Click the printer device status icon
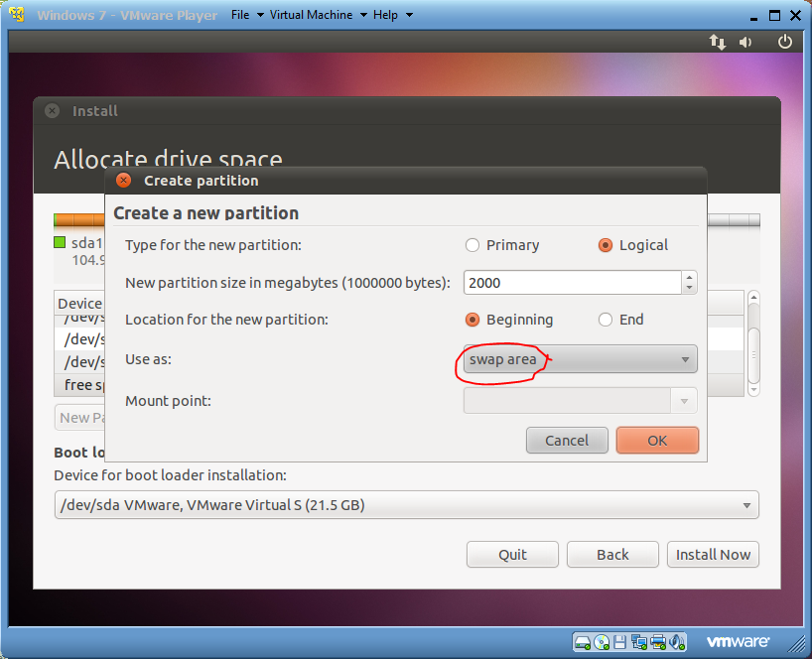This screenshot has width=812, height=659. pos(658,642)
